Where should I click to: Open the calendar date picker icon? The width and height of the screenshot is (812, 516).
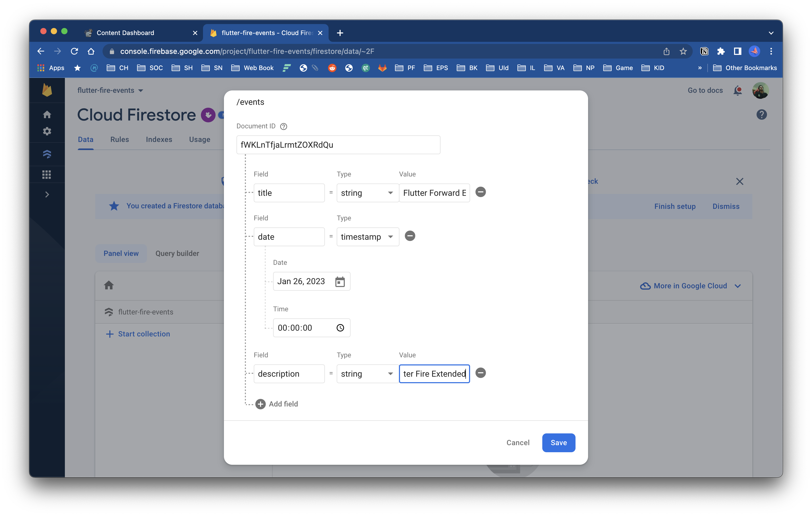tap(340, 282)
